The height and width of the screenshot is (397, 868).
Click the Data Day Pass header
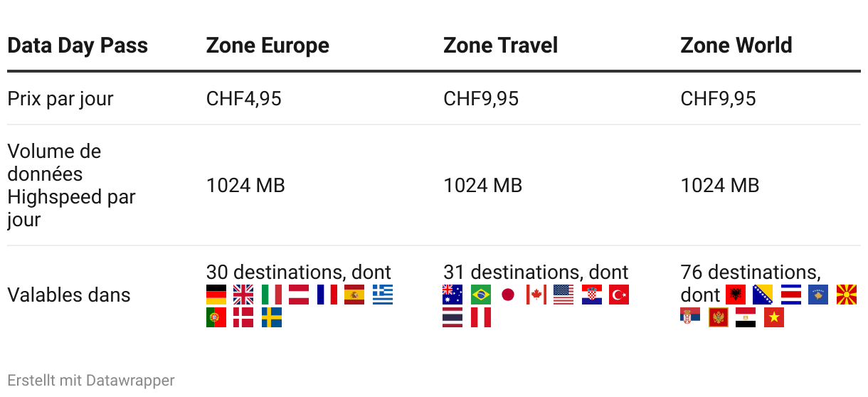click(78, 46)
